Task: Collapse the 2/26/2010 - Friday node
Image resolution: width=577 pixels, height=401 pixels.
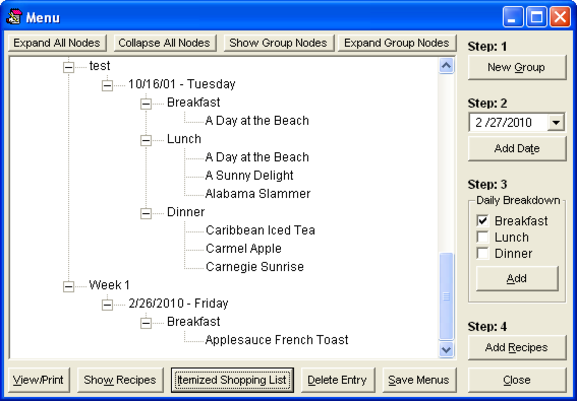Action: (x=107, y=305)
